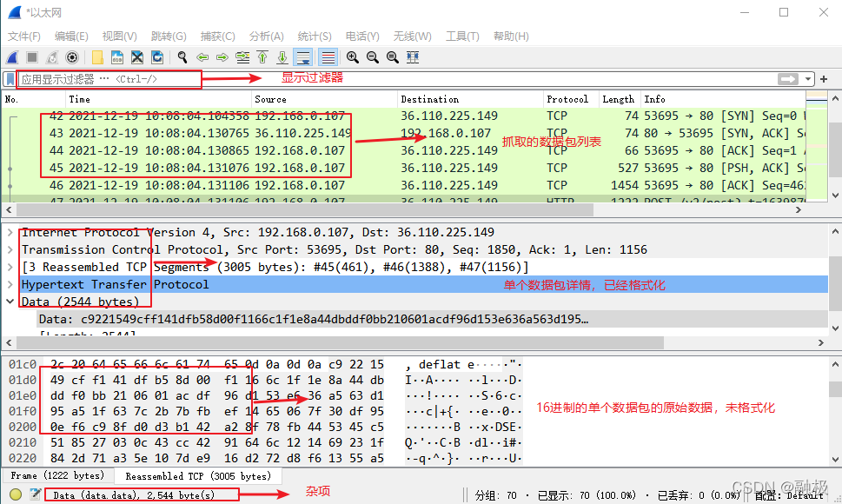
Task: Sort packets by Time column header
Action: [158, 99]
